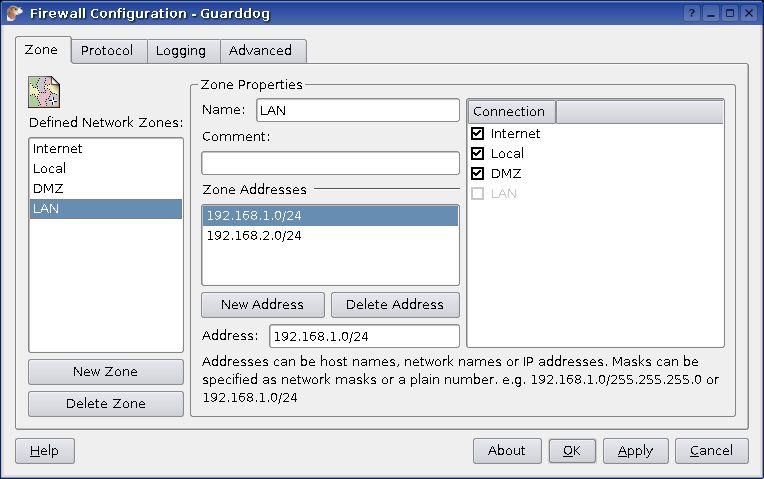Click the Delete Address button
The image size is (764, 479).
point(395,305)
